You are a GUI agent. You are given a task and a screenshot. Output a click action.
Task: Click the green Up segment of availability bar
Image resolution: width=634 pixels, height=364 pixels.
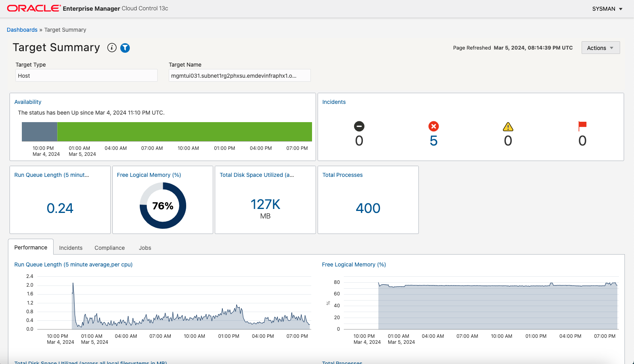point(185,132)
